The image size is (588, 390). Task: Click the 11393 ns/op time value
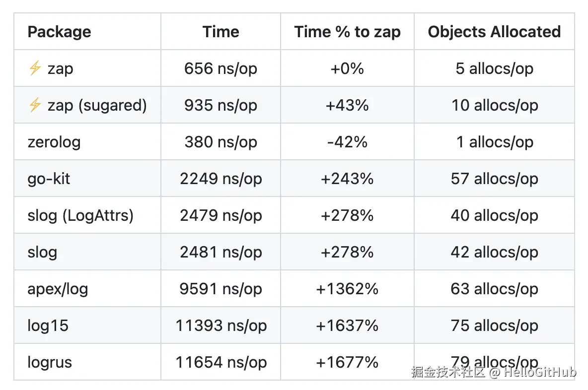(220, 325)
